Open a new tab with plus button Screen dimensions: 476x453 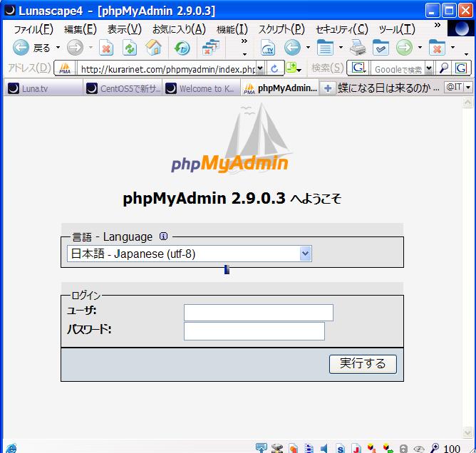tap(328, 88)
